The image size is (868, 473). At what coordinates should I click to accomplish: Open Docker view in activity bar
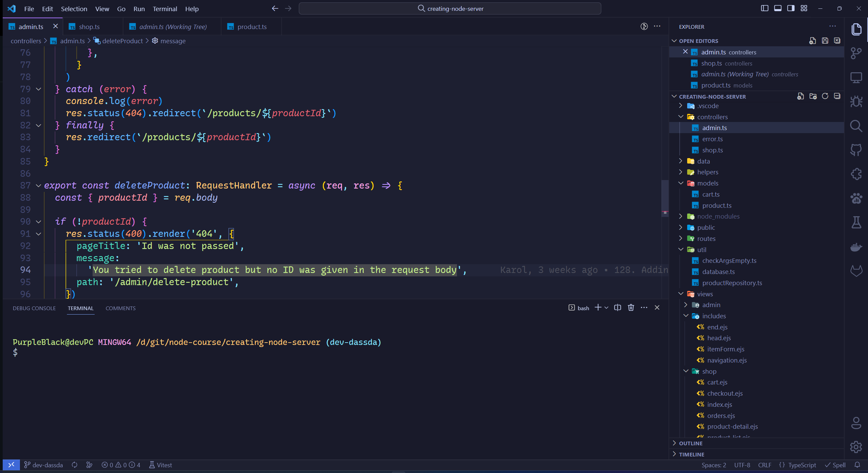856,247
